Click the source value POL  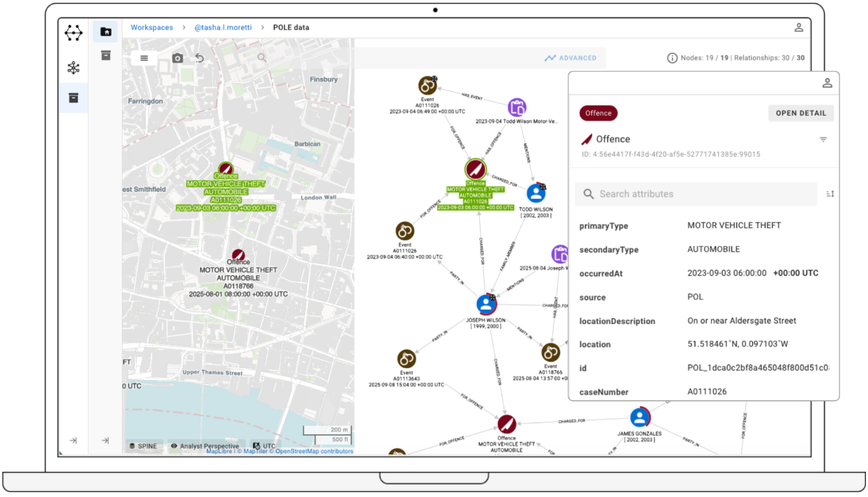point(695,297)
